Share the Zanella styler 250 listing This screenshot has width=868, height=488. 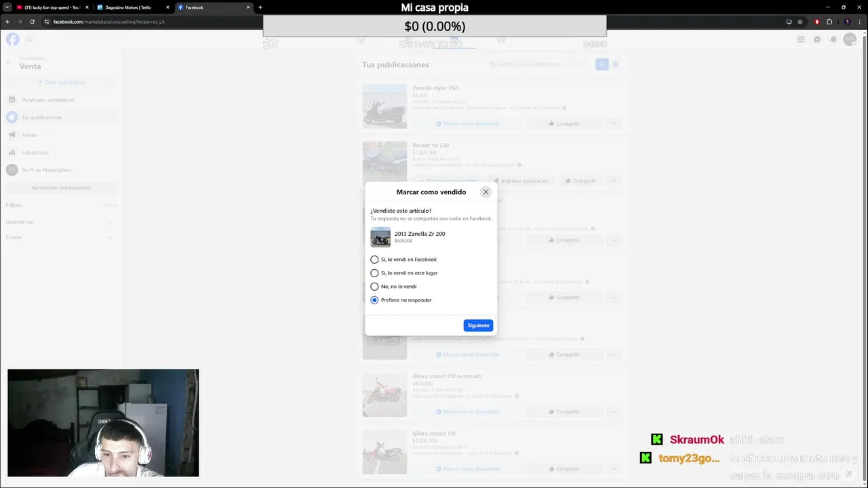tap(564, 124)
